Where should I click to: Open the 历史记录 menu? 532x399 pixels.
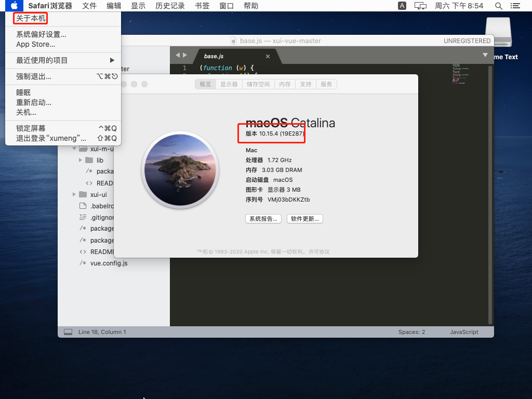tap(170, 6)
